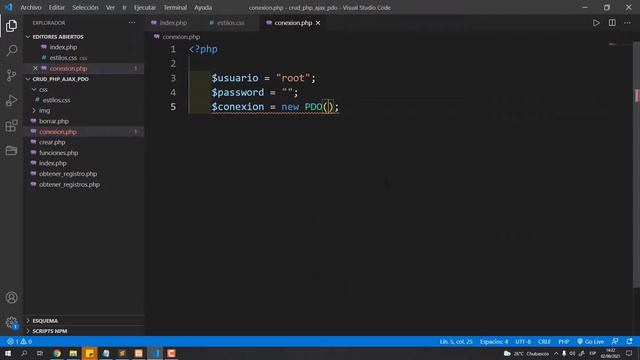This screenshot has width=640, height=360.
Task: Open Windows action center notifications
Action: pos(629,353)
